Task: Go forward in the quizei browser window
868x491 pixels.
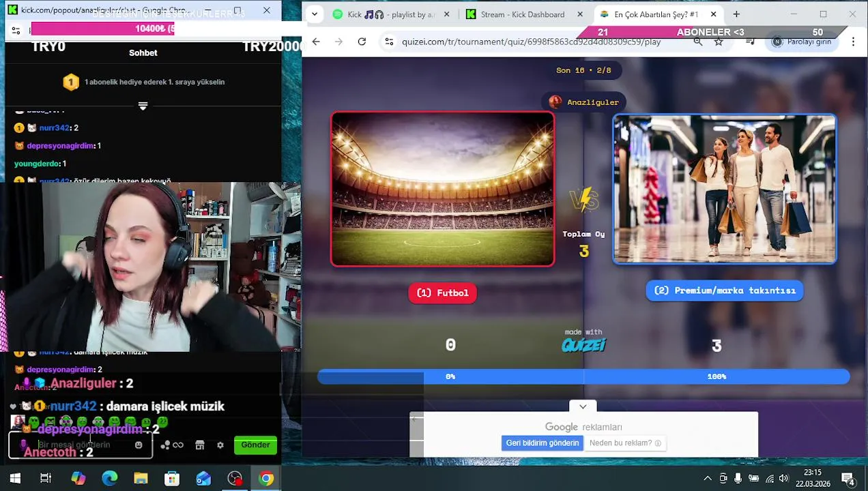Action: coord(338,42)
